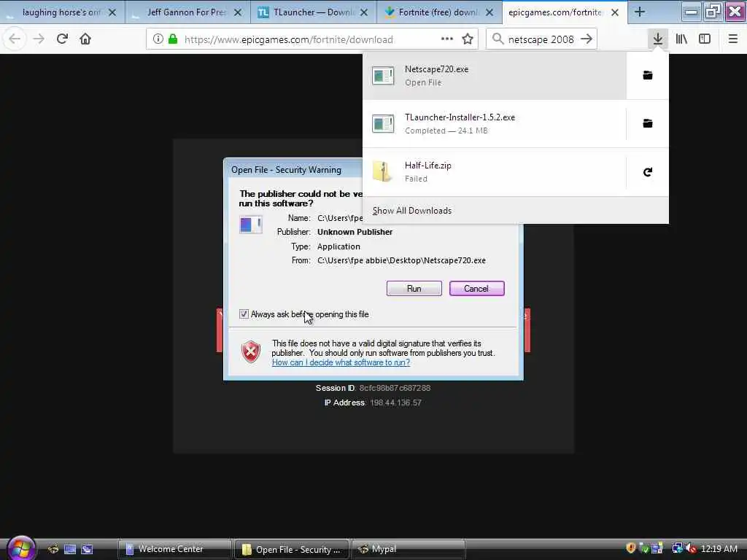This screenshot has height=560, width=747.
Task: Close the Jeff Gannon For Pres tab
Action: point(238,12)
